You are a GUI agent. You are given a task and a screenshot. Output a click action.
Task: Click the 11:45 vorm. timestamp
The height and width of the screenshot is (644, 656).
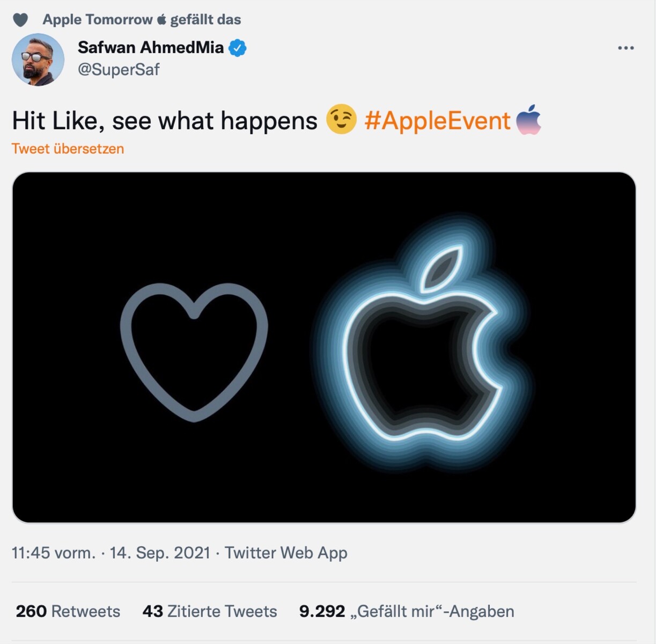point(53,553)
